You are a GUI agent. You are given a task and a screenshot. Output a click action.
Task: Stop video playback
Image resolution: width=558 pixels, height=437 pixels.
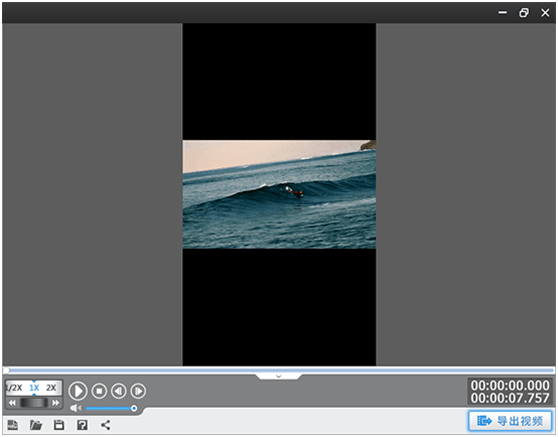click(99, 391)
